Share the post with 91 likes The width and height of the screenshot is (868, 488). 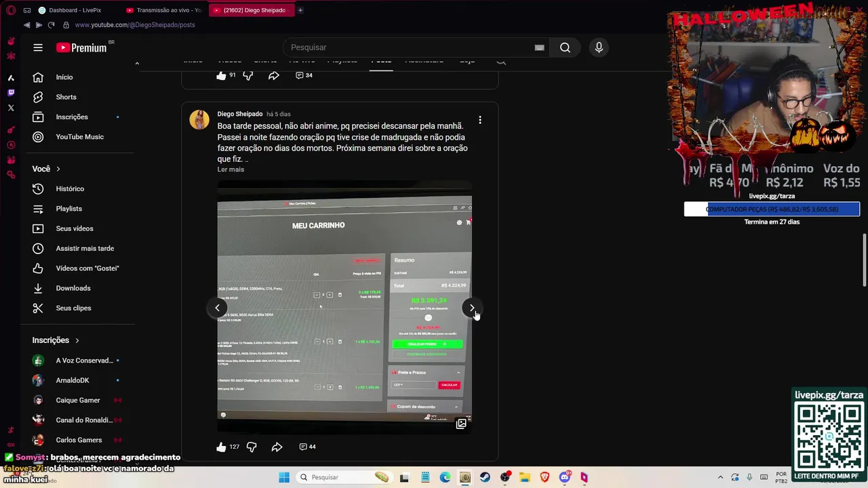point(273,75)
